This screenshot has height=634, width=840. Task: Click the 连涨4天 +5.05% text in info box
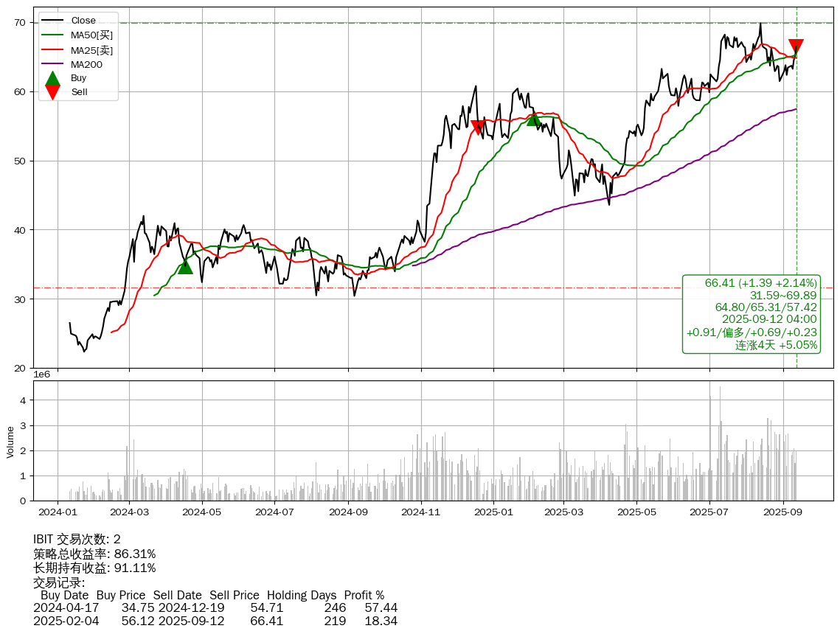(x=776, y=345)
